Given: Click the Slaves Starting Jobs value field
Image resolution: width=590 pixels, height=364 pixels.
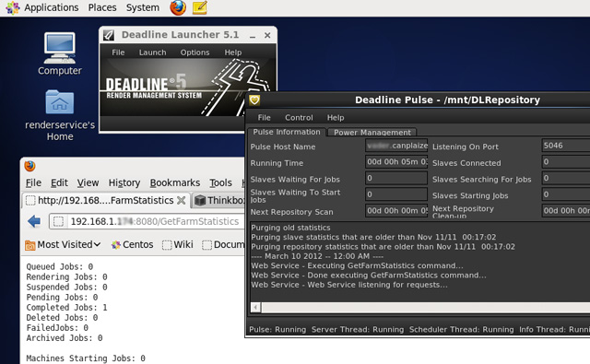Looking at the screenshot, I should pos(566,194).
